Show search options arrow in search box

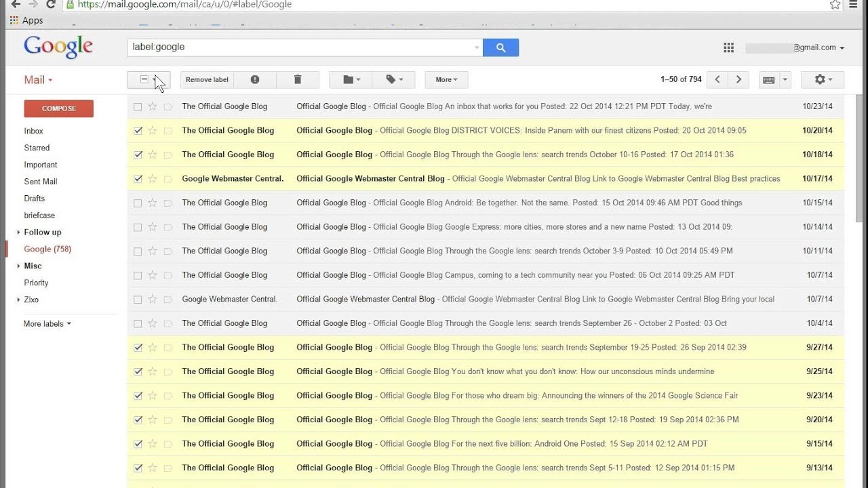pos(477,47)
